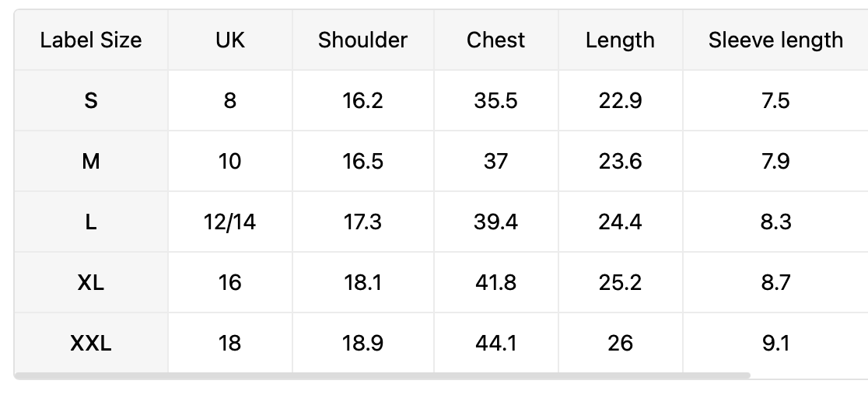Click the Sleeve length column header
This screenshot has width=868, height=398.
[775, 40]
